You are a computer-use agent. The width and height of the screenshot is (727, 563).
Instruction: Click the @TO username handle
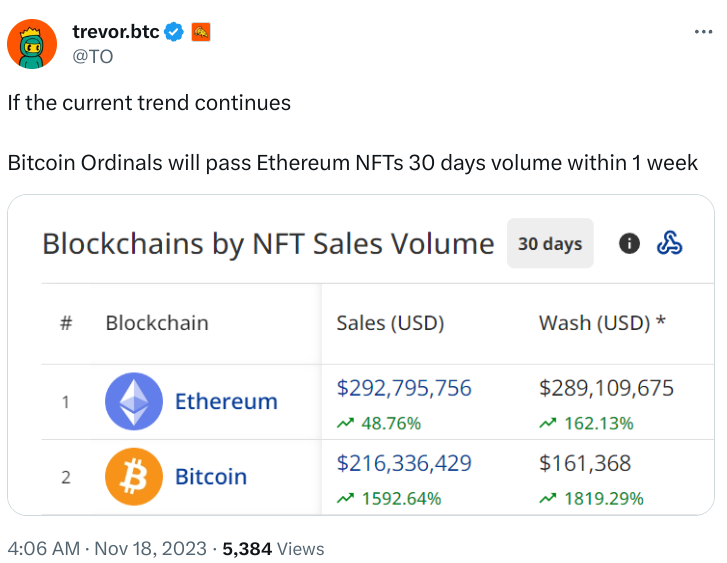[x=92, y=56]
